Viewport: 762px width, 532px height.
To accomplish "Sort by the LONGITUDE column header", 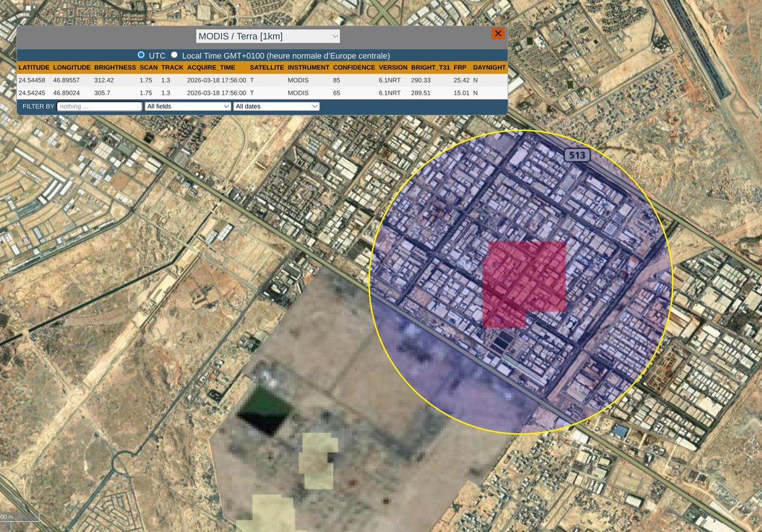I will pos(72,67).
